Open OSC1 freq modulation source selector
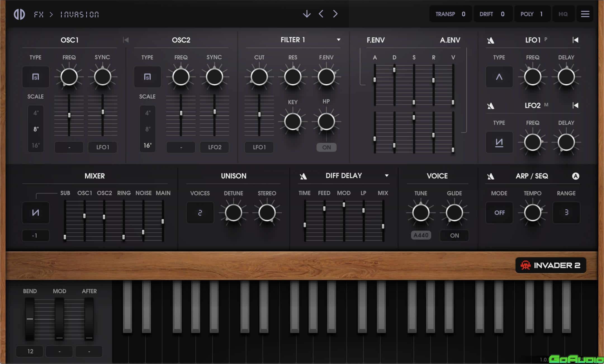The width and height of the screenshot is (604, 364). pos(69,147)
